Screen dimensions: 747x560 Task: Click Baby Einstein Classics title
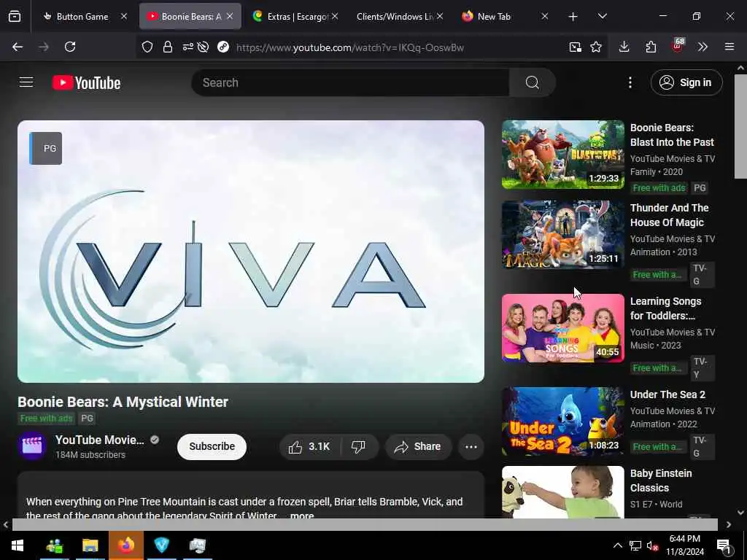661,481
